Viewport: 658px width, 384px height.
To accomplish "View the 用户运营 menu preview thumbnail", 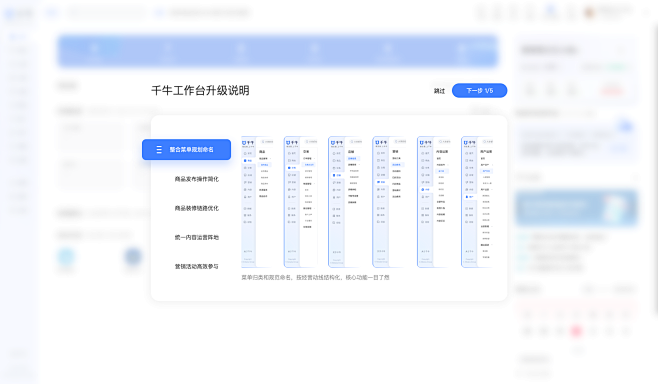I will click(477, 202).
